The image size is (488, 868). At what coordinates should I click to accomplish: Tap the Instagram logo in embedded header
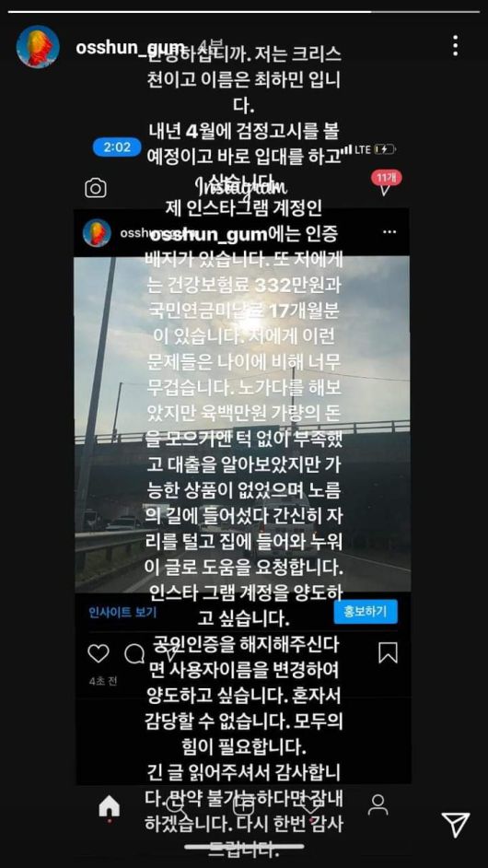pyautogui.click(x=242, y=185)
